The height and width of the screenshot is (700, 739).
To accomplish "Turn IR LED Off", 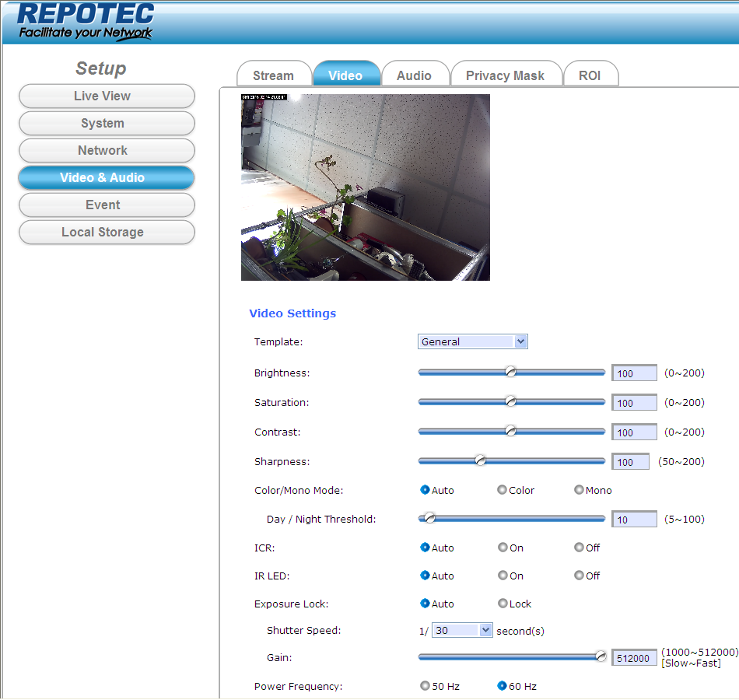I will point(579,576).
